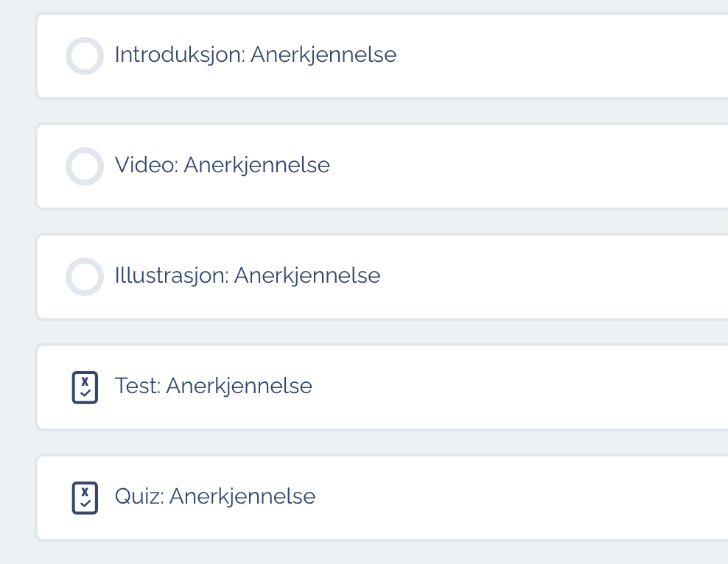
Task: Mark the Video: Anerkjennelse circle as complete
Action: (x=84, y=166)
